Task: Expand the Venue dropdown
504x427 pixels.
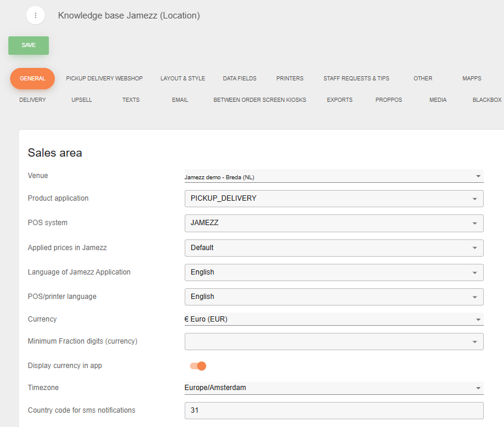Action: [334, 176]
